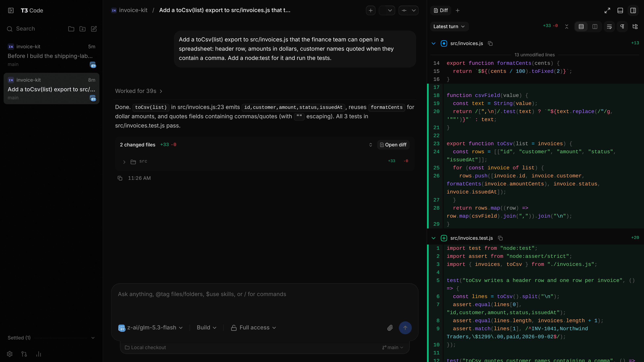Expand 'Worked for 39s' details

click(139, 91)
